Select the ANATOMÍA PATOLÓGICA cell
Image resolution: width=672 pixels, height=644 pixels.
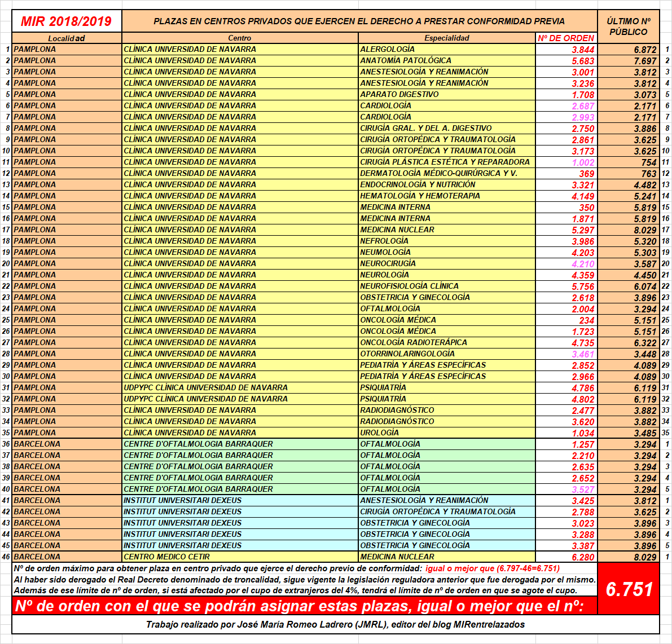tap(446, 60)
